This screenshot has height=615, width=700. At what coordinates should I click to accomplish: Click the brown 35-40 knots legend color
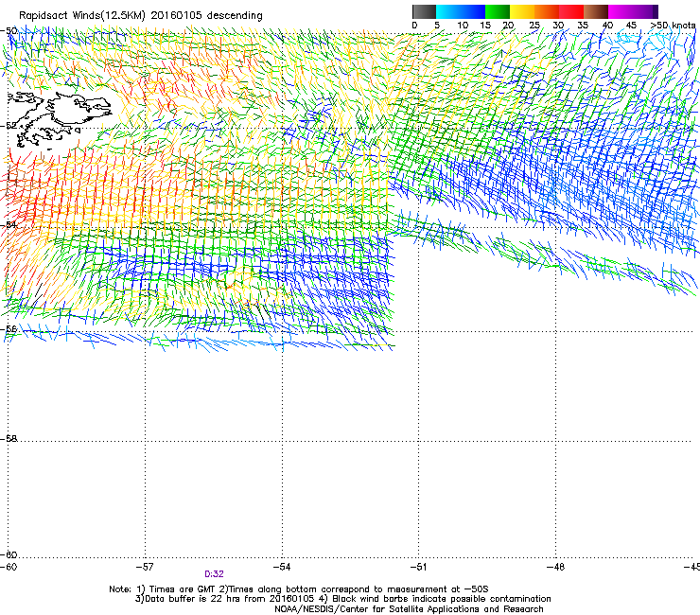(x=596, y=11)
